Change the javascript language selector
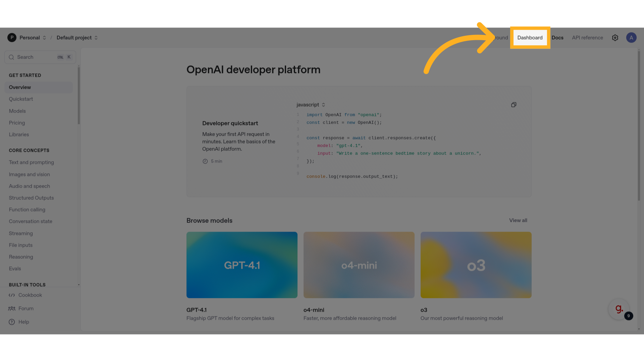The height and width of the screenshot is (362, 644). click(311, 105)
